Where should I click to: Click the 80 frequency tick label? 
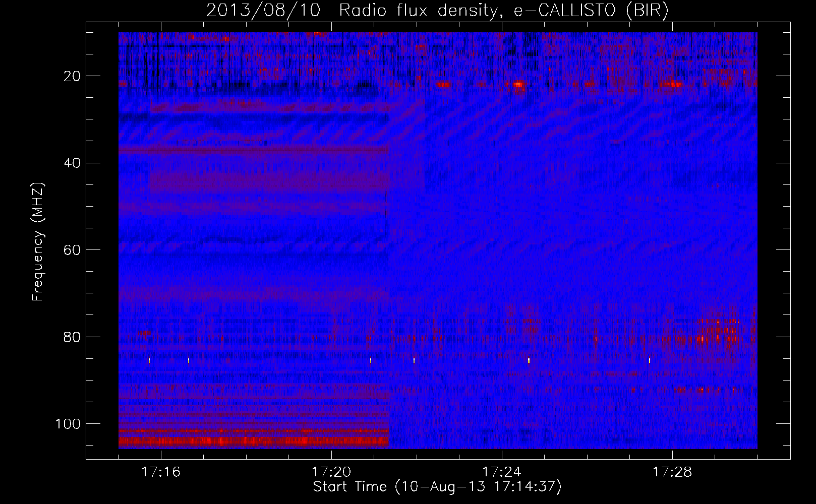(73, 337)
